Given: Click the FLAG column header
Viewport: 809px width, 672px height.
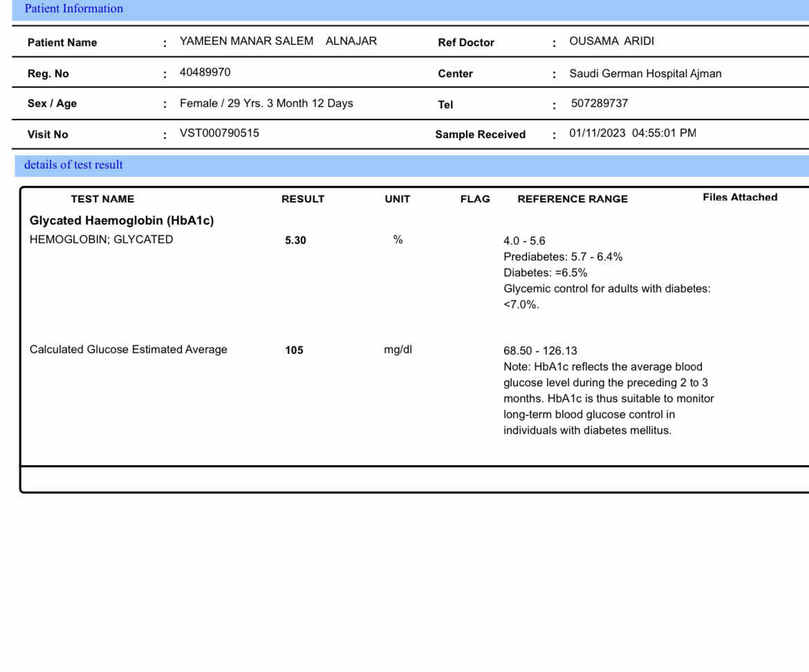Looking at the screenshot, I should 475,199.
